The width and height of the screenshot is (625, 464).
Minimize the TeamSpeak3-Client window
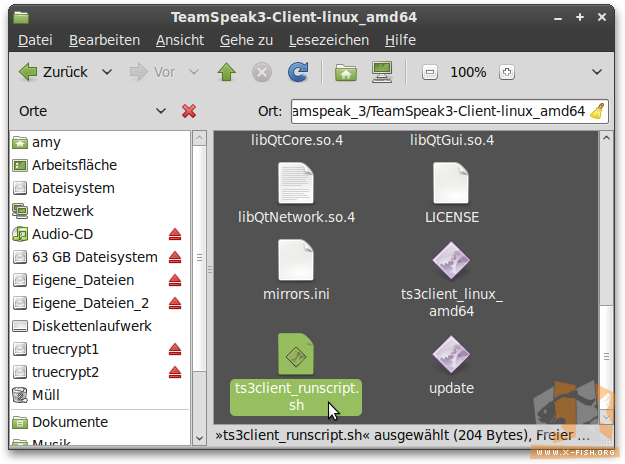tap(558, 18)
